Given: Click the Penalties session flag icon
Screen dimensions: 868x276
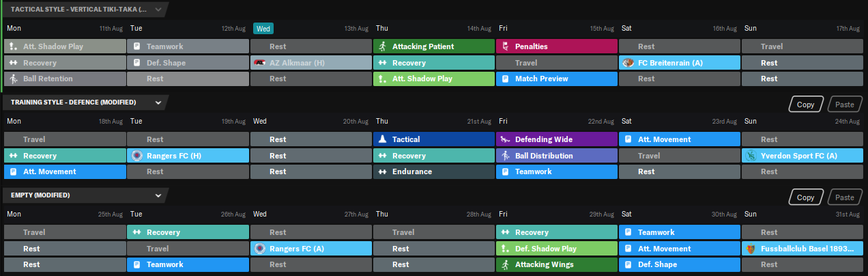Looking at the screenshot, I should pyautogui.click(x=505, y=46).
